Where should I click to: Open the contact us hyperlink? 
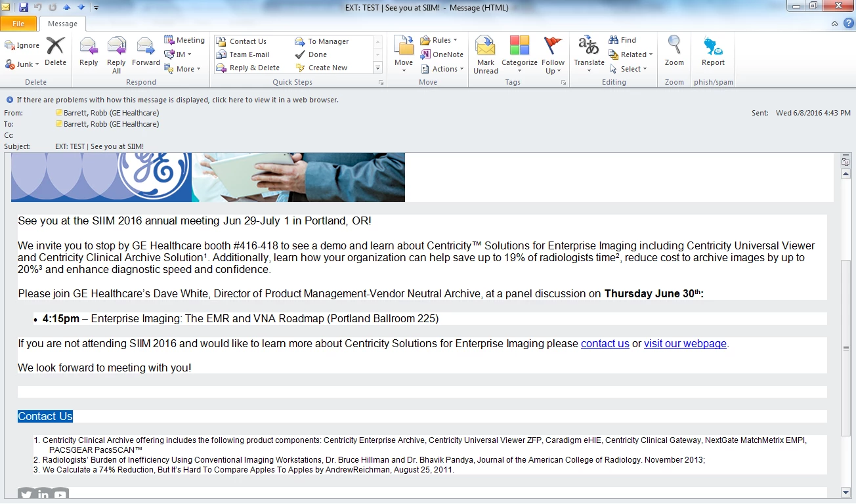tap(605, 343)
